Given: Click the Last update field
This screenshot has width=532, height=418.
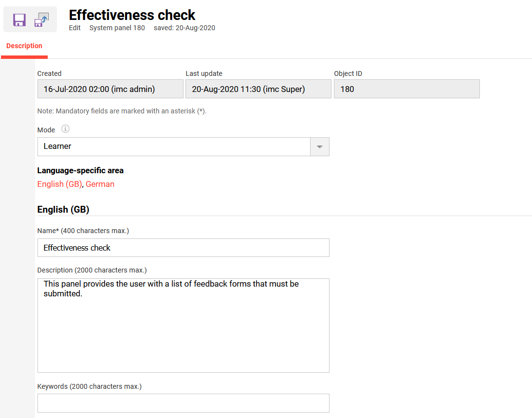Looking at the screenshot, I should coord(258,89).
